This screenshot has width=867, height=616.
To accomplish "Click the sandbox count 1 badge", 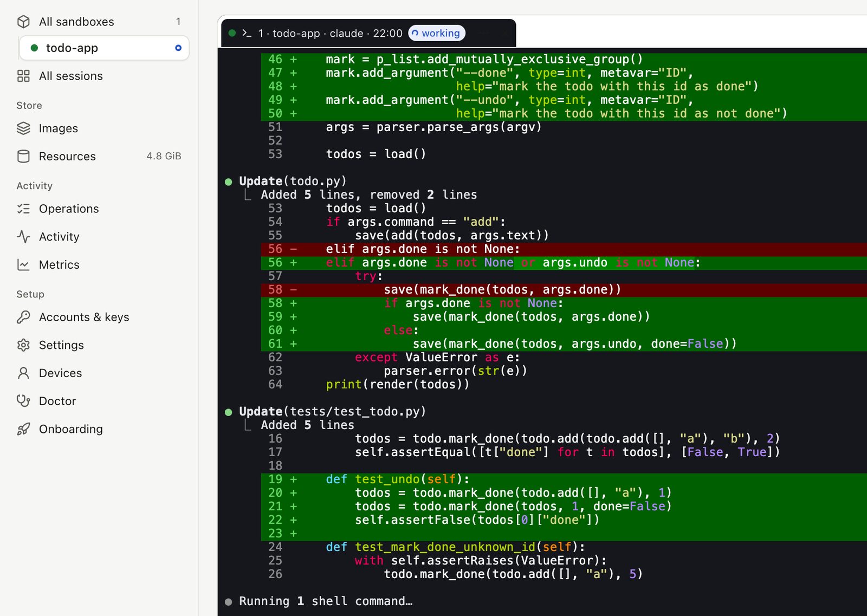I will tap(178, 22).
